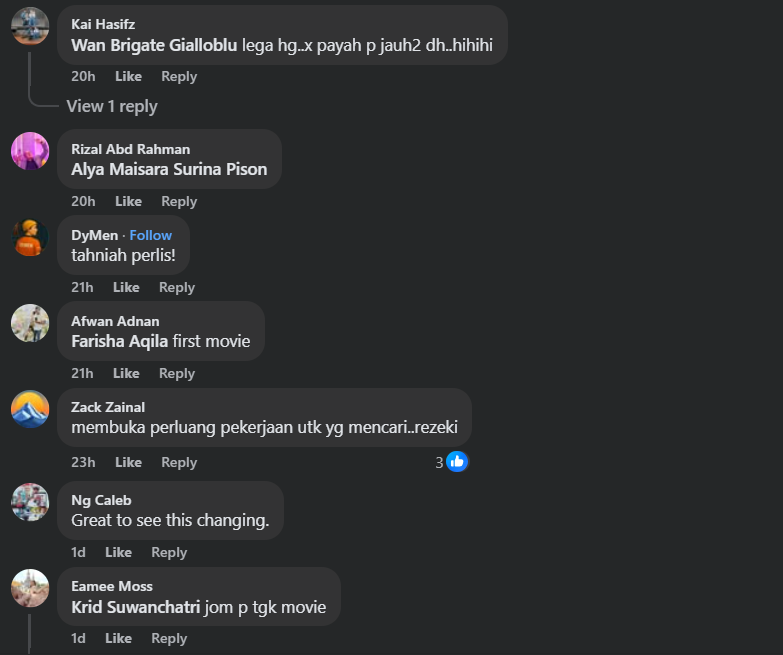This screenshot has width=783, height=655.
Task: Like DyMen's tahniah perlis comment
Action: click(x=126, y=287)
